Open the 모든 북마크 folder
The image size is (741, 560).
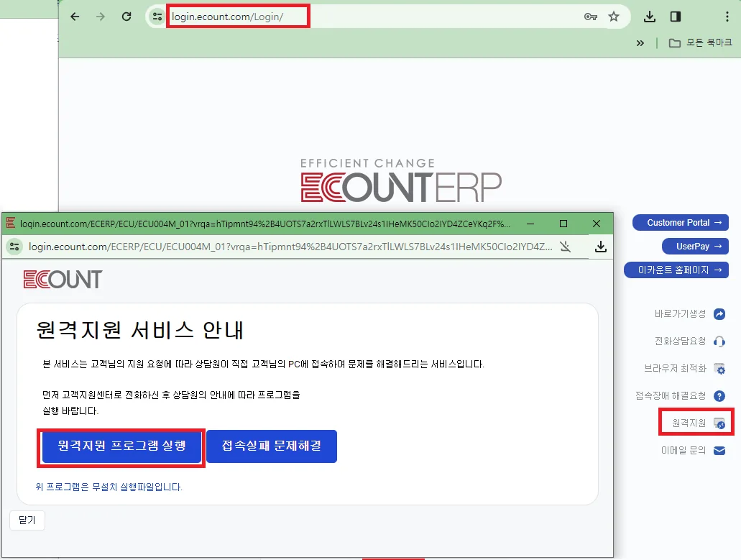700,42
